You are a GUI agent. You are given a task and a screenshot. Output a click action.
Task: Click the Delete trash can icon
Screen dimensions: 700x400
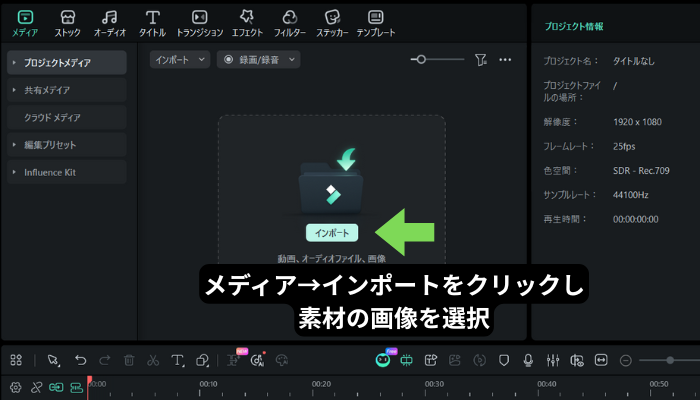point(129,360)
